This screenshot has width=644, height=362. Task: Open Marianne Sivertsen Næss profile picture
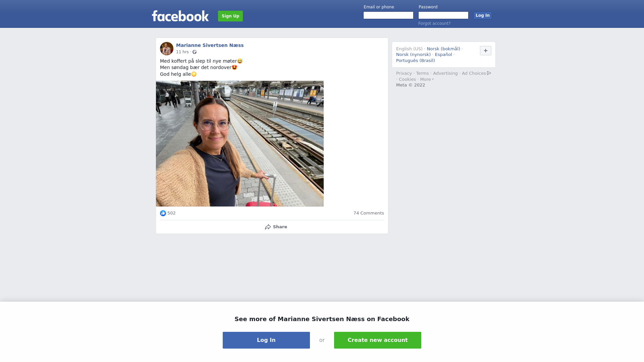point(167,49)
